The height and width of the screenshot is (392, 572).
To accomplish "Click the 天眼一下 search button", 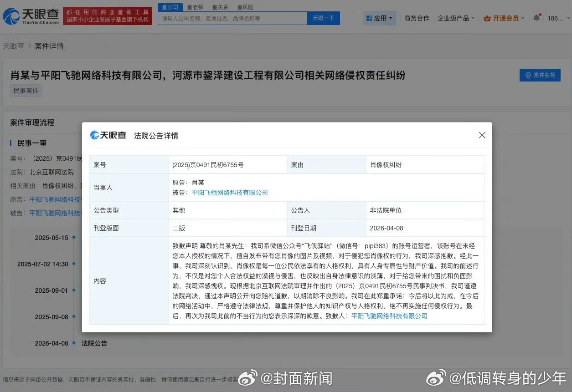I will tap(323, 18).
